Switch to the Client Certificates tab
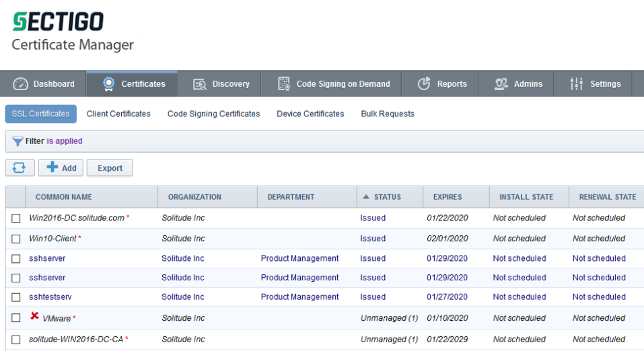The width and height of the screenshot is (644, 351). [x=118, y=114]
